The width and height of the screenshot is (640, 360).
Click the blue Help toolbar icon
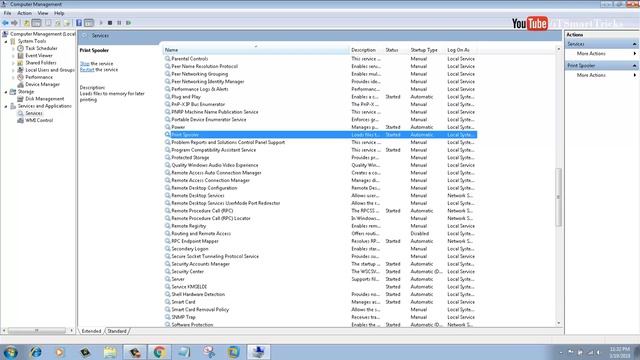pyautogui.click(x=79, y=23)
